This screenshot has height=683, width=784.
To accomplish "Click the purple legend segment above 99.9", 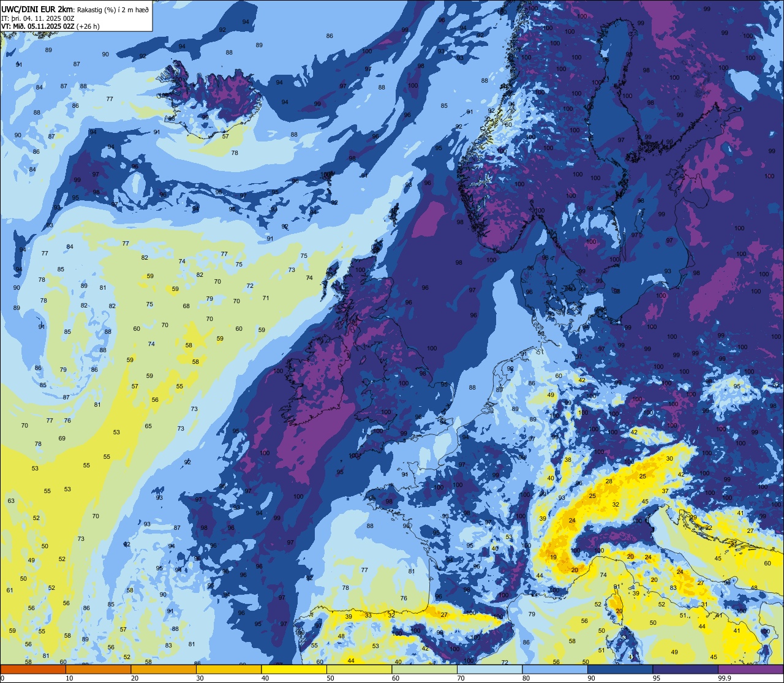I will 750,669.
